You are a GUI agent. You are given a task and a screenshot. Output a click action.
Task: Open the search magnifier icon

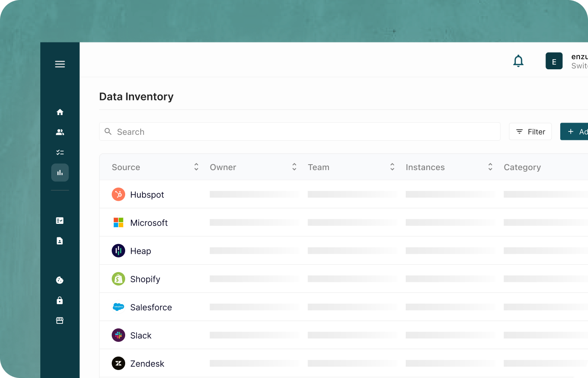pyautogui.click(x=108, y=131)
